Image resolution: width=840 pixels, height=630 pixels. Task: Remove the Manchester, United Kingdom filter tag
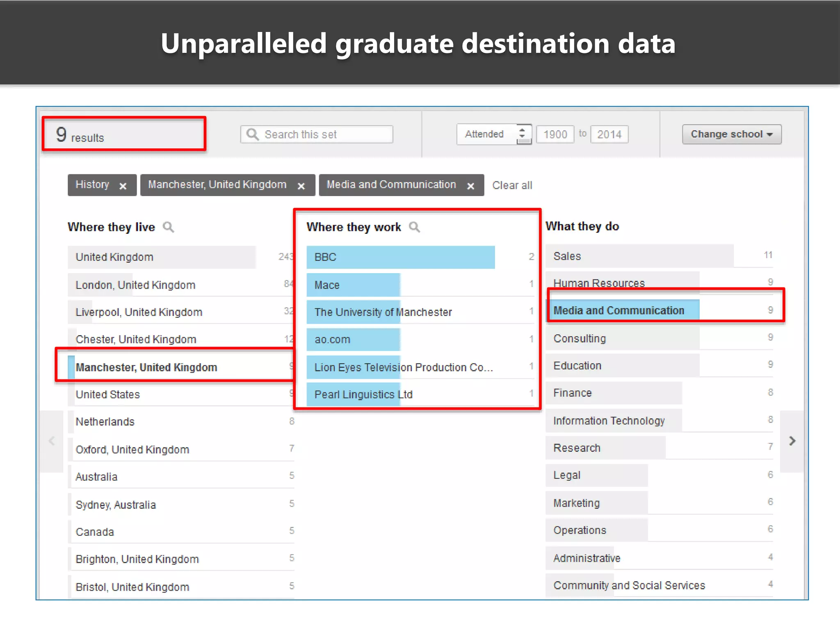[301, 186]
